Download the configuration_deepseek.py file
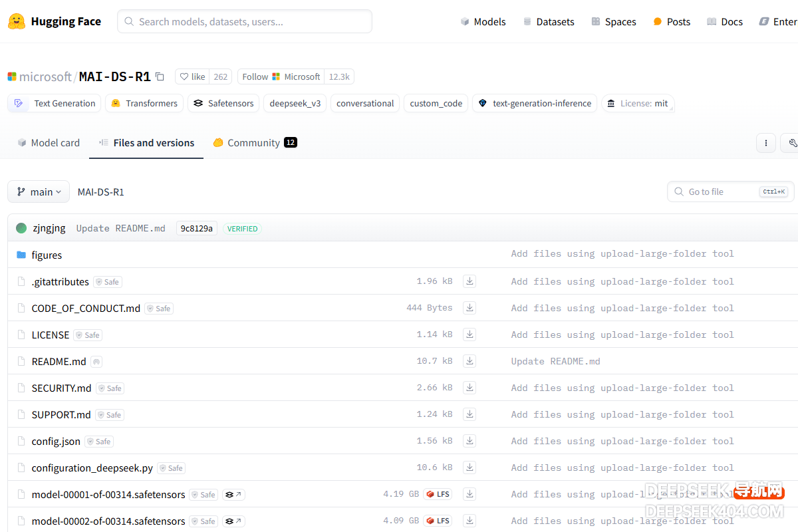This screenshot has width=798, height=532. tap(469, 467)
